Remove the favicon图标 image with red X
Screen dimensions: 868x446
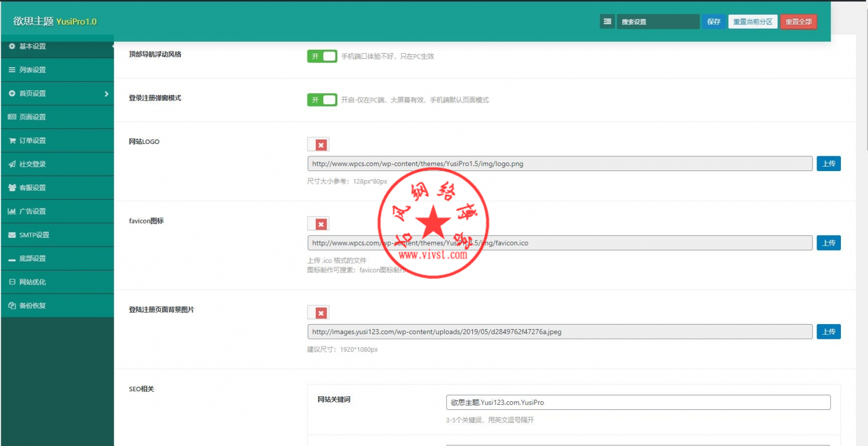tap(321, 224)
